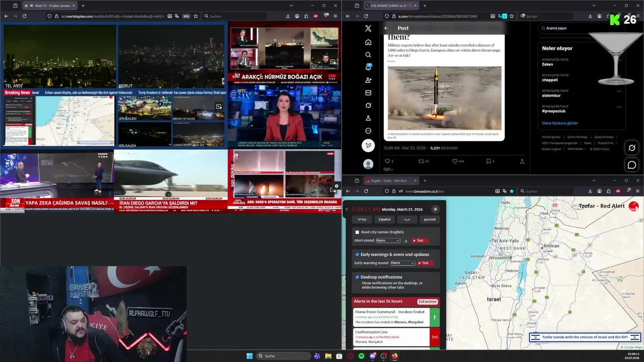Screen dimensions: 644x362
Task: Uncheck Early warnings & event end updates
Action: tap(357, 254)
